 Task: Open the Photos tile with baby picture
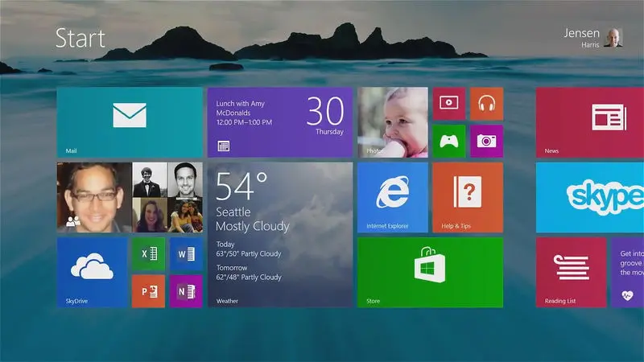tap(393, 122)
